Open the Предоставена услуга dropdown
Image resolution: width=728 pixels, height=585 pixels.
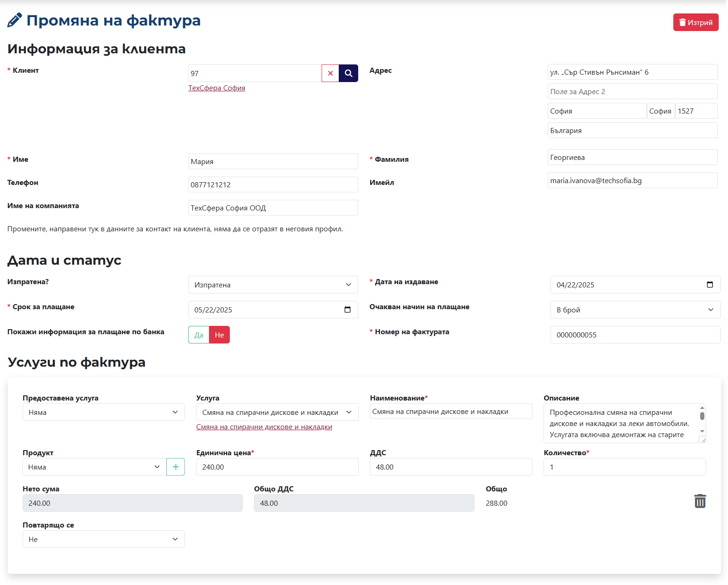click(103, 412)
